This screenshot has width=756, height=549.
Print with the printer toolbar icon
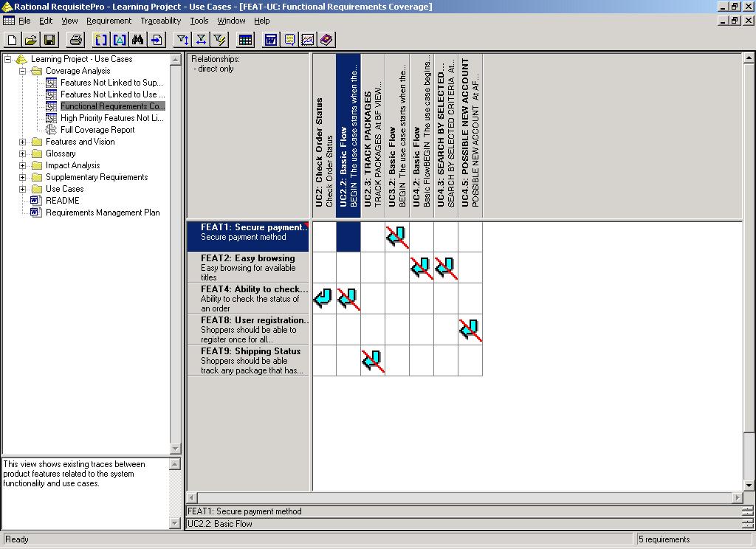(x=76, y=40)
